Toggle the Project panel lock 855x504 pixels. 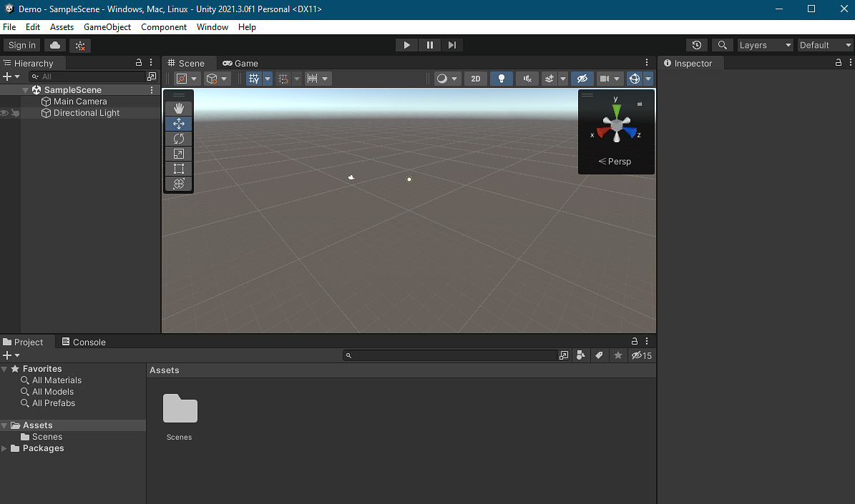pyautogui.click(x=634, y=341)
